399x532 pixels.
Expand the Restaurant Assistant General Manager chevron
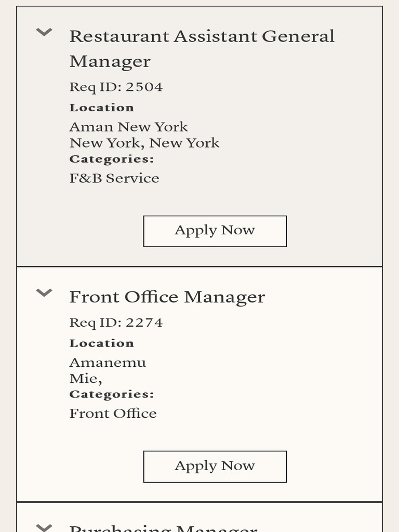click(x=44, y=33)
